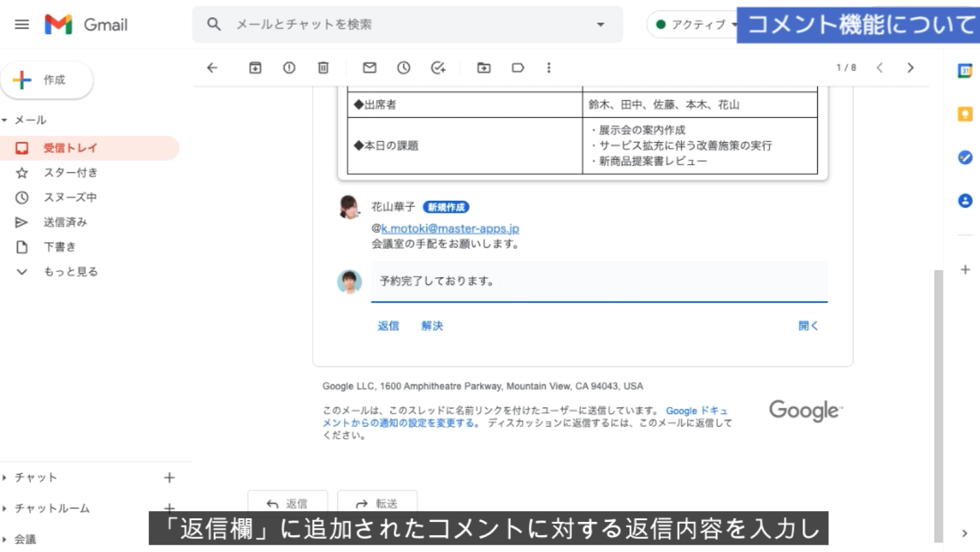Snooze this message with clock icon
The height and width of the screenshot is (552, 980).
coord(404,67)
